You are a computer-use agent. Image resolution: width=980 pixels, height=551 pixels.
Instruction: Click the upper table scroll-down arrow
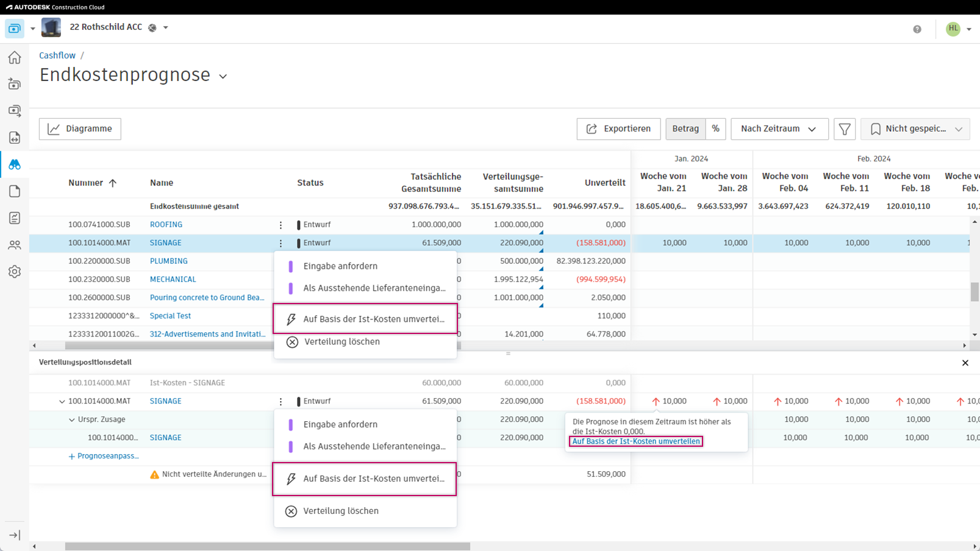point(975,335)
